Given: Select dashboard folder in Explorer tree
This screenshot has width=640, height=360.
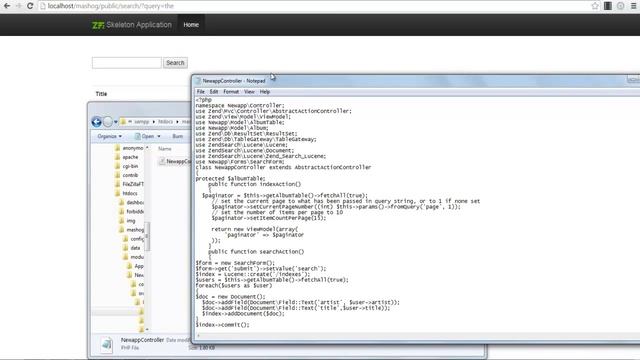Looking at the screenshot, I should tap(131, 202).
